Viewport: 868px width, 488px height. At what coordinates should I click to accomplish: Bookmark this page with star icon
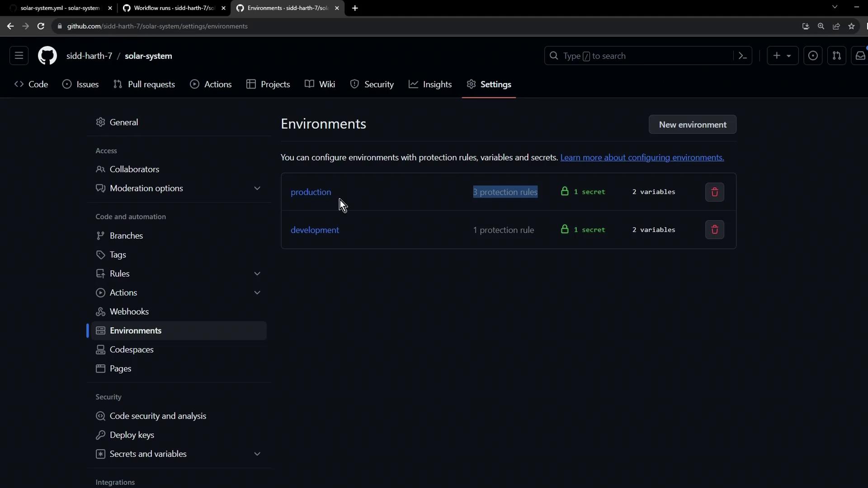(x=852, y=26)
